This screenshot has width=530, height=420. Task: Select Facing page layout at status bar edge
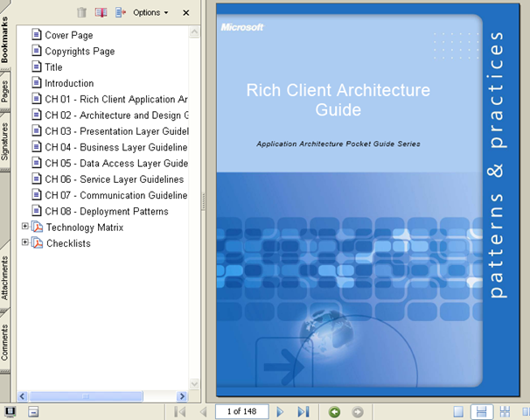click(x=526, y=411)
